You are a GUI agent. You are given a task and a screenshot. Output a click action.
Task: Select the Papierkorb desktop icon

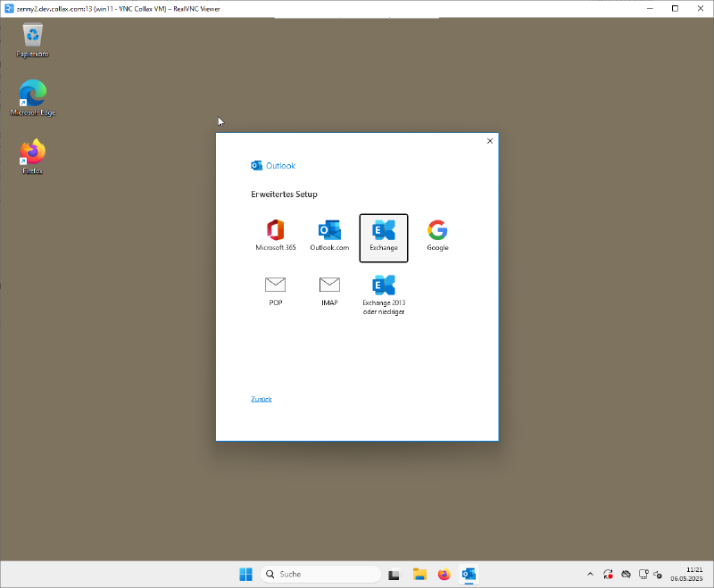[32, 41]
